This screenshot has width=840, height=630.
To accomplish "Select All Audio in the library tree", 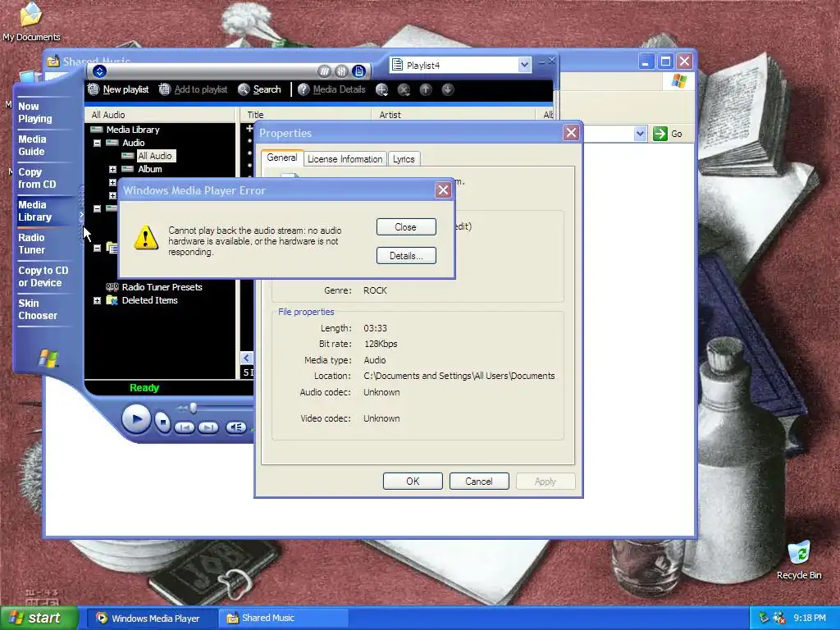I will (155, 156).
